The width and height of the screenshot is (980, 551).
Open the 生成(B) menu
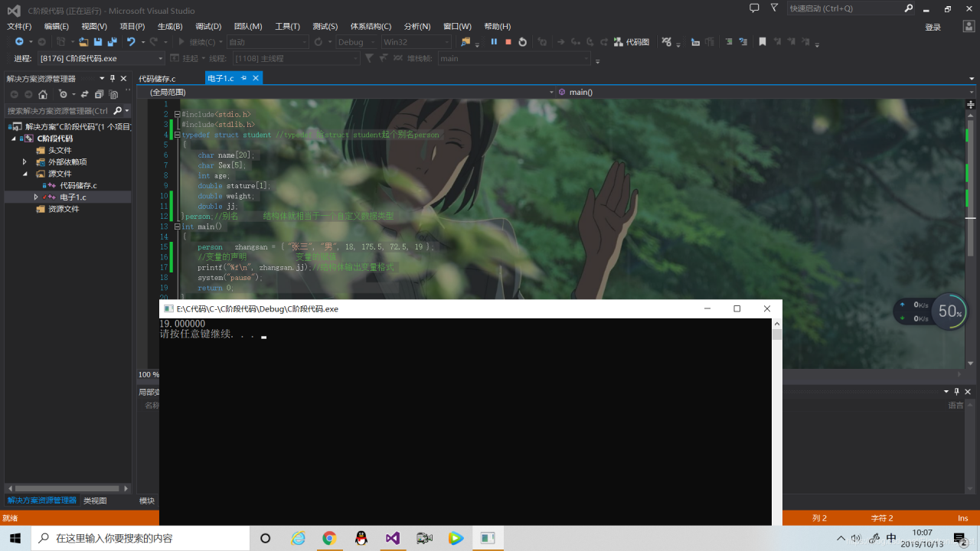tap(170, 27)
